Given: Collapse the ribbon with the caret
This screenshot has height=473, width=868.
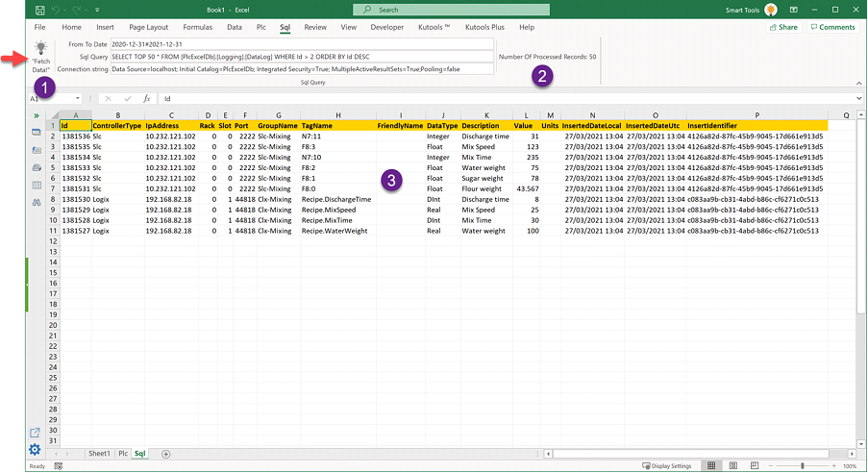Looking at the screenshot, I should 859,83.
